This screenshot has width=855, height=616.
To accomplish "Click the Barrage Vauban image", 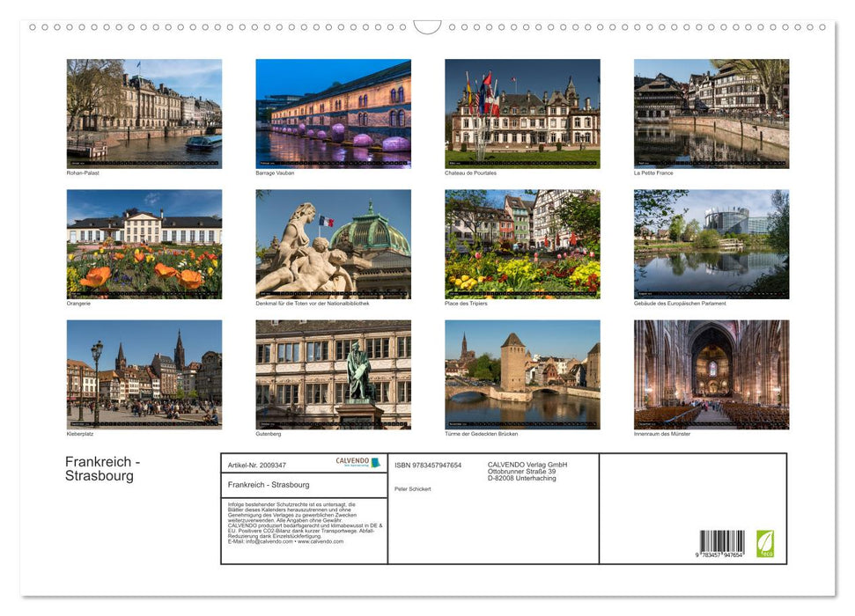I will pos(333,114).
